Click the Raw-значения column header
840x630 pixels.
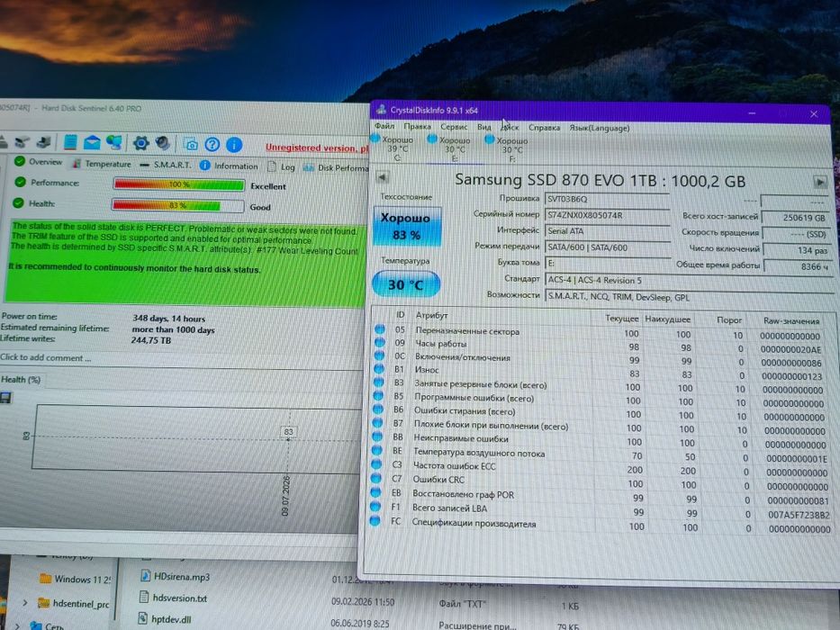tap(791, 321)
